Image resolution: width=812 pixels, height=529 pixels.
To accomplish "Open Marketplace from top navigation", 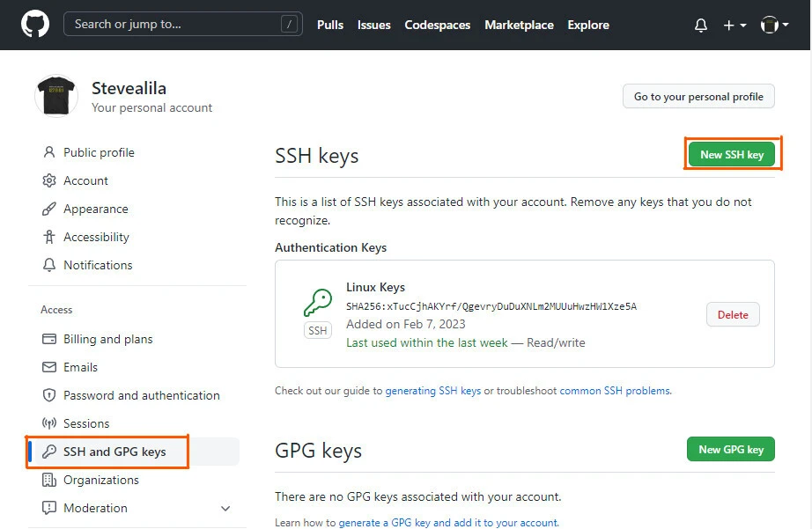I will [519, 25].
